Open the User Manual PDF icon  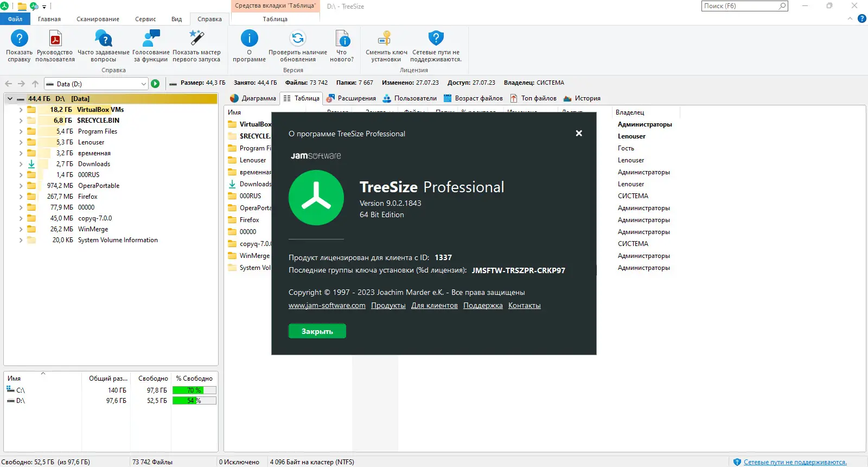click(55, 39)
